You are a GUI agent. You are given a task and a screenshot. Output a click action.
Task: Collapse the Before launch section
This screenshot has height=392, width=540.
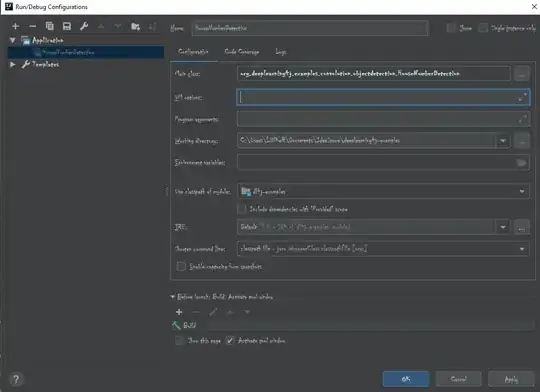pos(173,297)
